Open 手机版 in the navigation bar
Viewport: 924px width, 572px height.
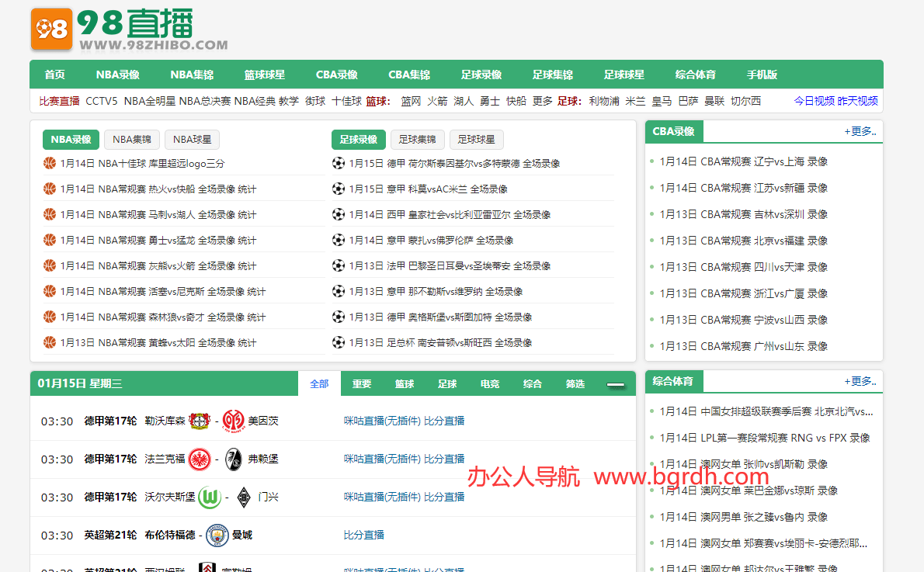point(762,75)
